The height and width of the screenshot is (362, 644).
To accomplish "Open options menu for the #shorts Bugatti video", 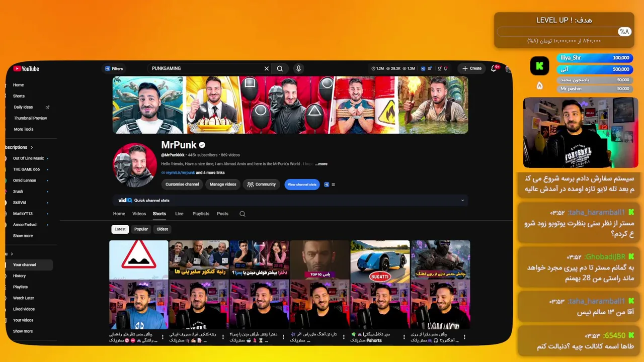I will 405,337.
